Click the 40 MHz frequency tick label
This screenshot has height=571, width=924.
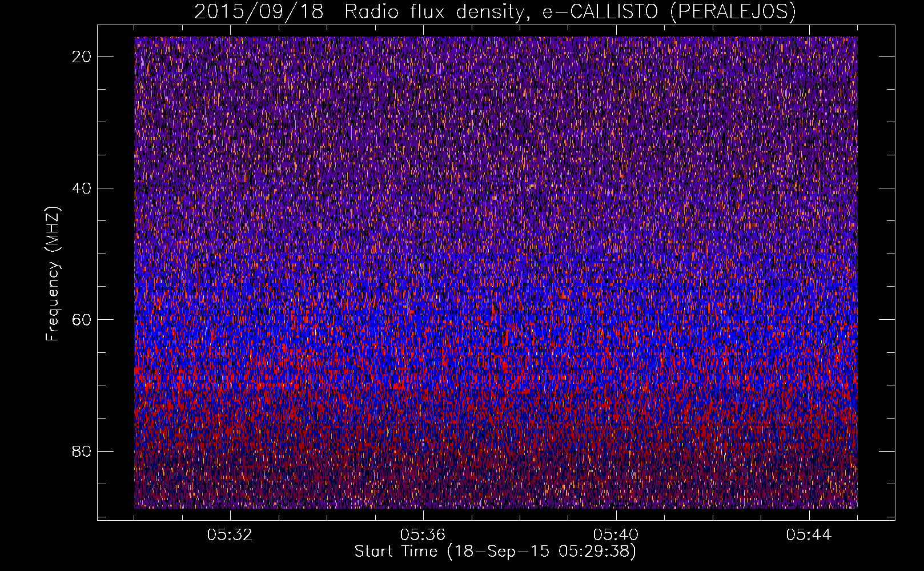[82, 188]
